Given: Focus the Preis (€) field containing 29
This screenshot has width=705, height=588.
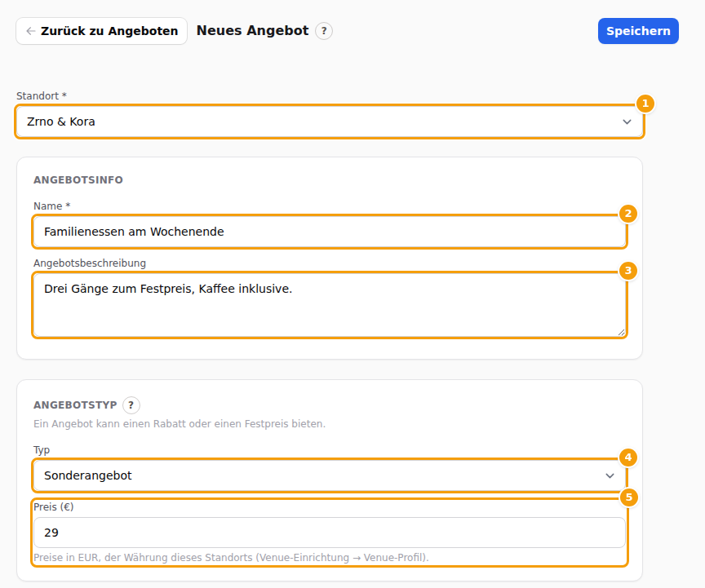Looking at the screenshot, I should [330, 533].
